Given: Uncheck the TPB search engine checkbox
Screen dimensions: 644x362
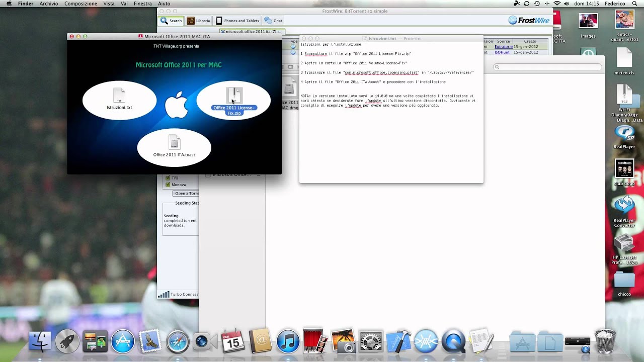Looking at the screenshot, I should click(x=168, y=178).
